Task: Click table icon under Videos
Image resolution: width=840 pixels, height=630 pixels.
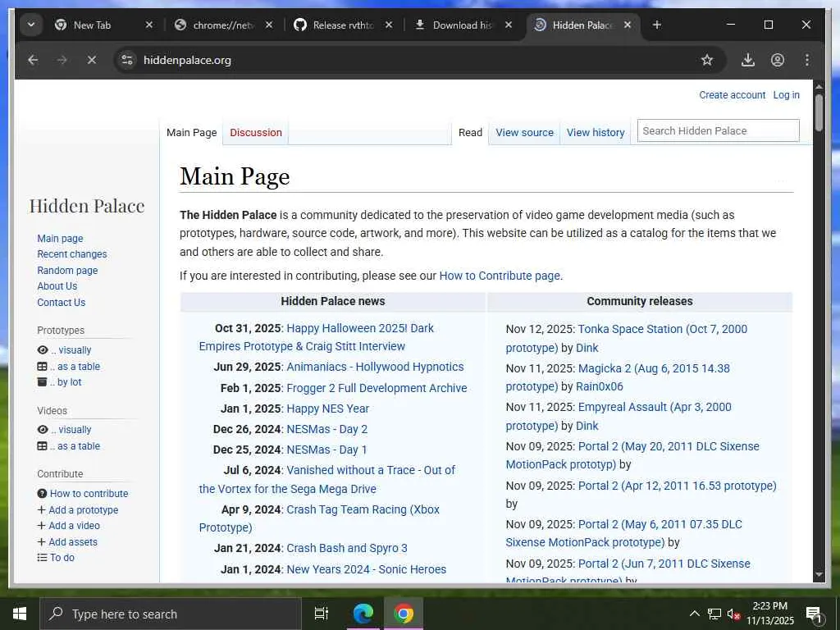Action: pyautogui.click(x=43, y=445)
